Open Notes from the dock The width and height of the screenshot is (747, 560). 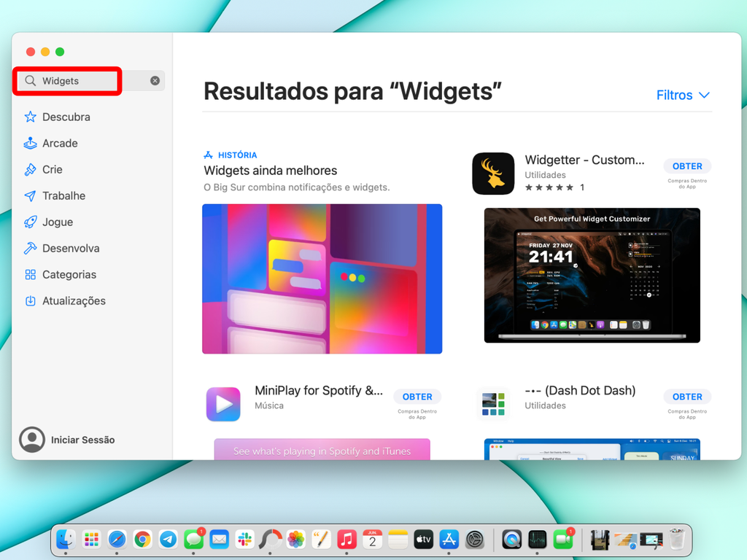pyautogui.click(x=398, y=540)
